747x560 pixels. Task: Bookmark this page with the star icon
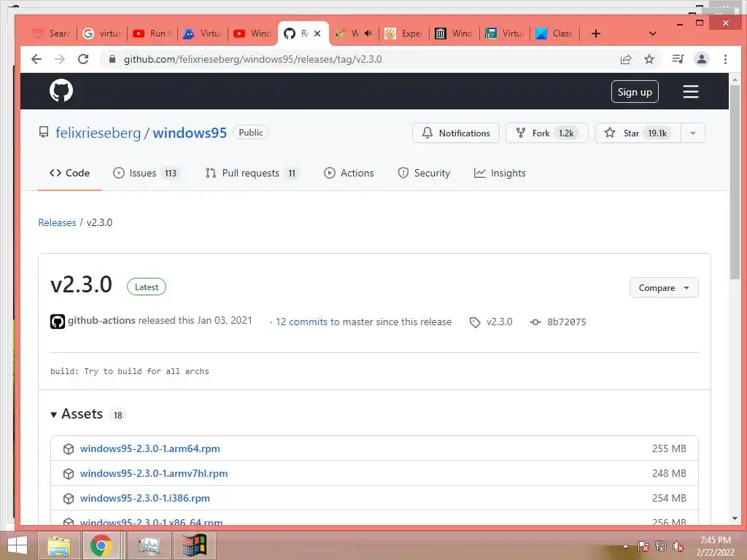pyautogui.click(x=649, y=59)
